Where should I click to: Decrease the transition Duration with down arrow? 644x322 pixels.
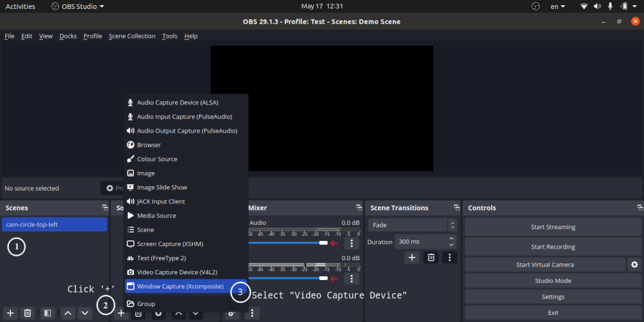click(451, 245)
